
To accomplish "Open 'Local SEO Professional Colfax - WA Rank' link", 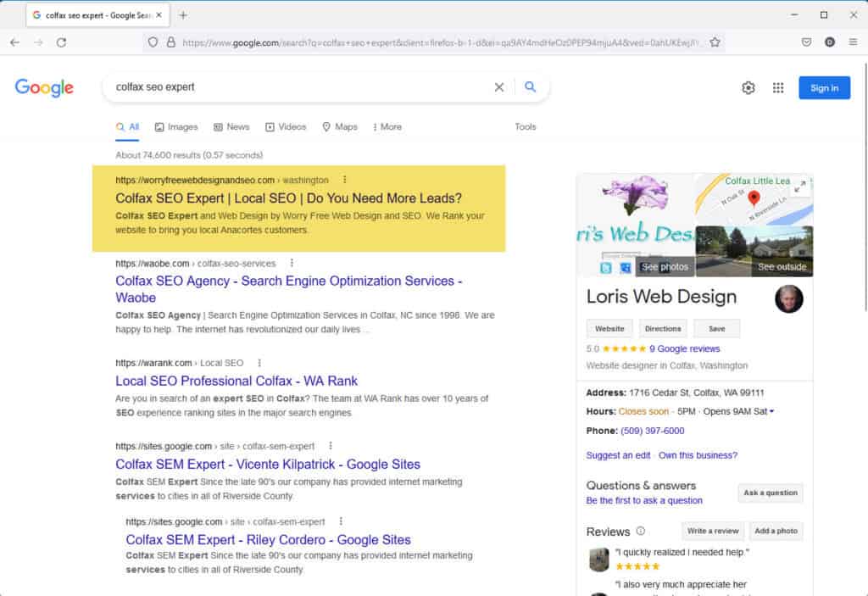I will (x=236, y=382).
